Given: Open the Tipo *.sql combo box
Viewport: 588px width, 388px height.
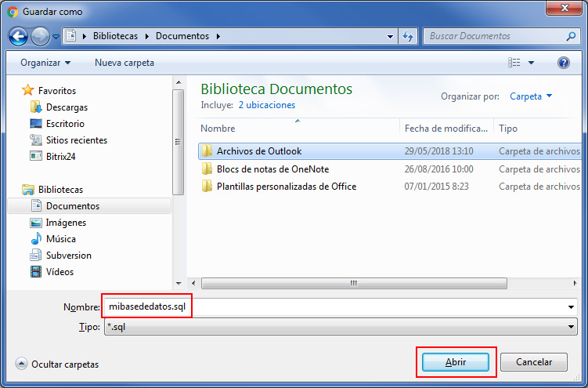Looking at the screenshot, I should click(341, 327).
